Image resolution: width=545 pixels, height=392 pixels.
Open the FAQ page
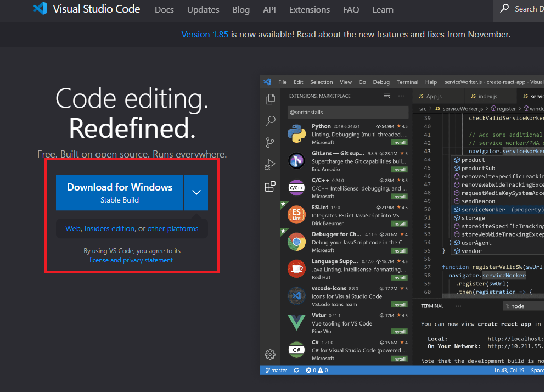click(x=351, y=10)
